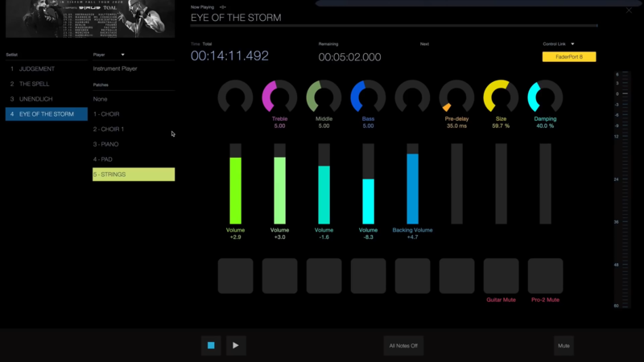Click the Middle knob
This screenshot has width=644, height=362.
pos(324,97)
